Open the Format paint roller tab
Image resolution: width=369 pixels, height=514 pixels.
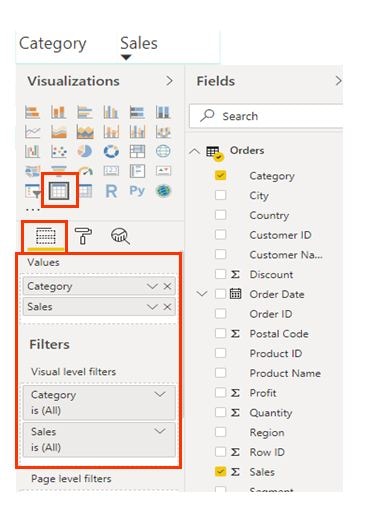[x=83, y=236]
